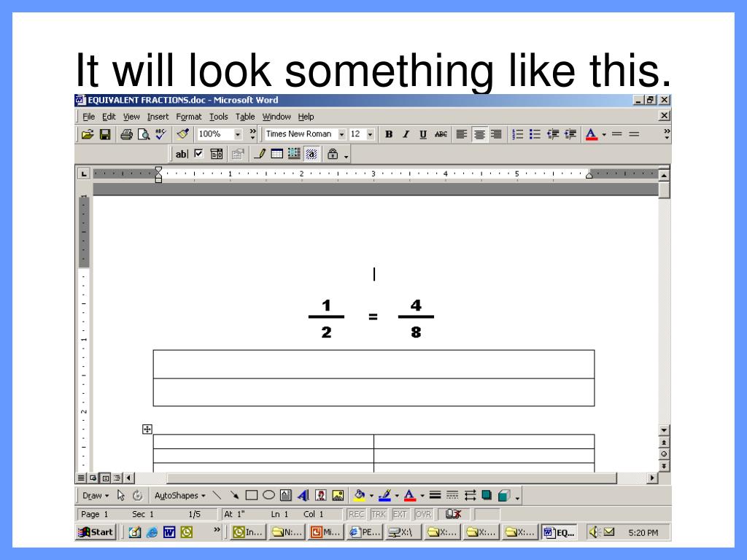Click the Open folder icon
The image size is (747, 560).
(88, 134)
